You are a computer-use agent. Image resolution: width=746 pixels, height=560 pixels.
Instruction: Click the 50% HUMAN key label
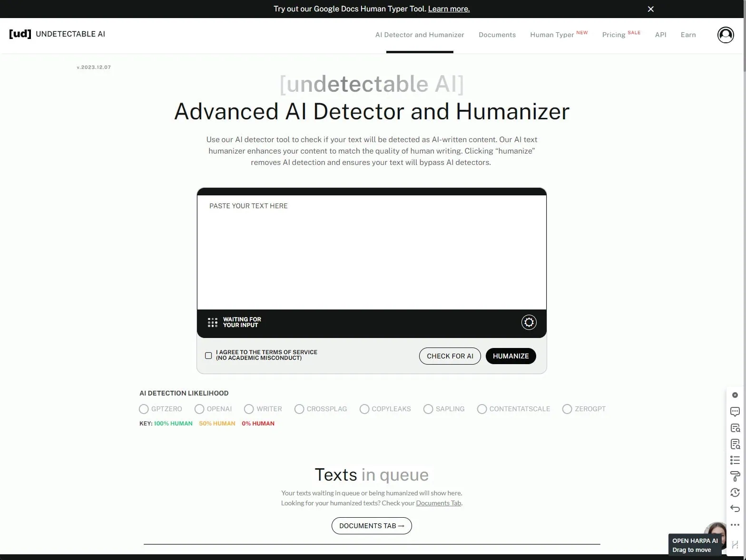click(217, 424)
